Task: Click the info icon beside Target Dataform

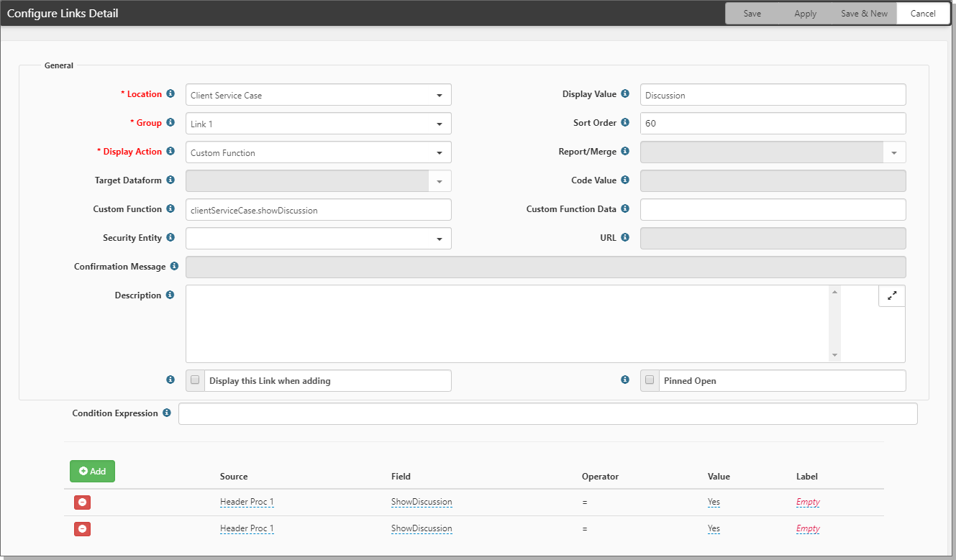Action: click(x=170, y=180)
